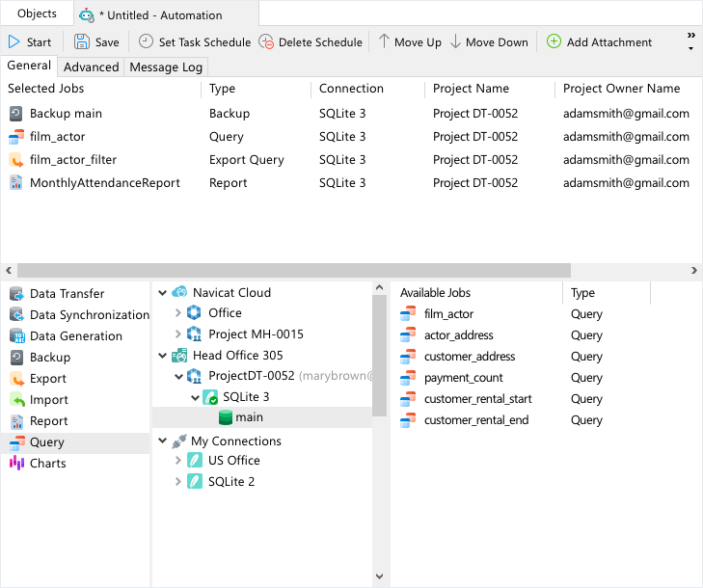Select Query in the job type list

(75, 442)
